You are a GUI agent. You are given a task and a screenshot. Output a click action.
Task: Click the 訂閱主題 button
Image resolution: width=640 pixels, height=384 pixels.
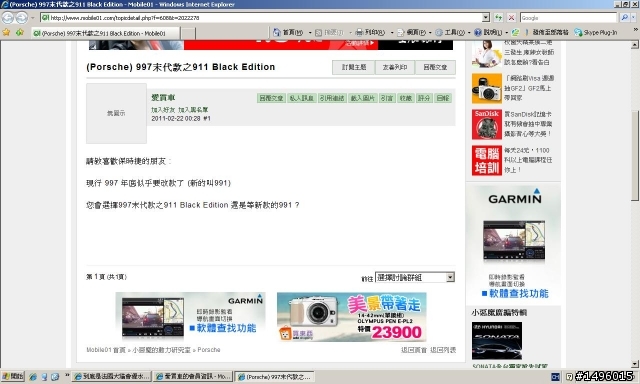point(354,67)
